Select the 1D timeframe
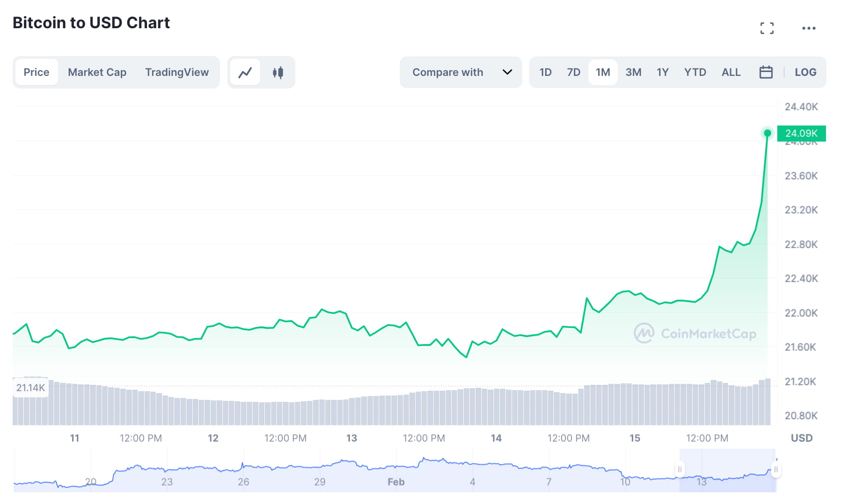Viewport: 844px width, 504px height. (x=546, y=72)
